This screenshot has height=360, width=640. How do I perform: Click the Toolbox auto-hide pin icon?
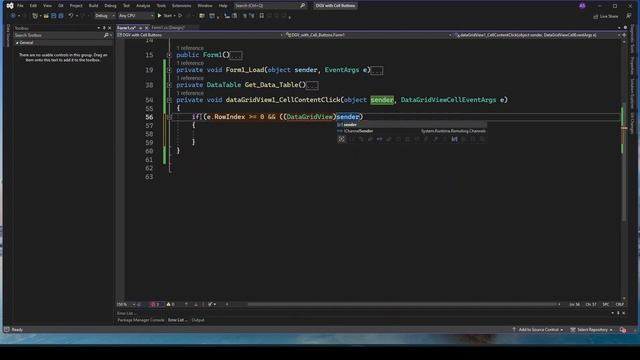[104, 28]
